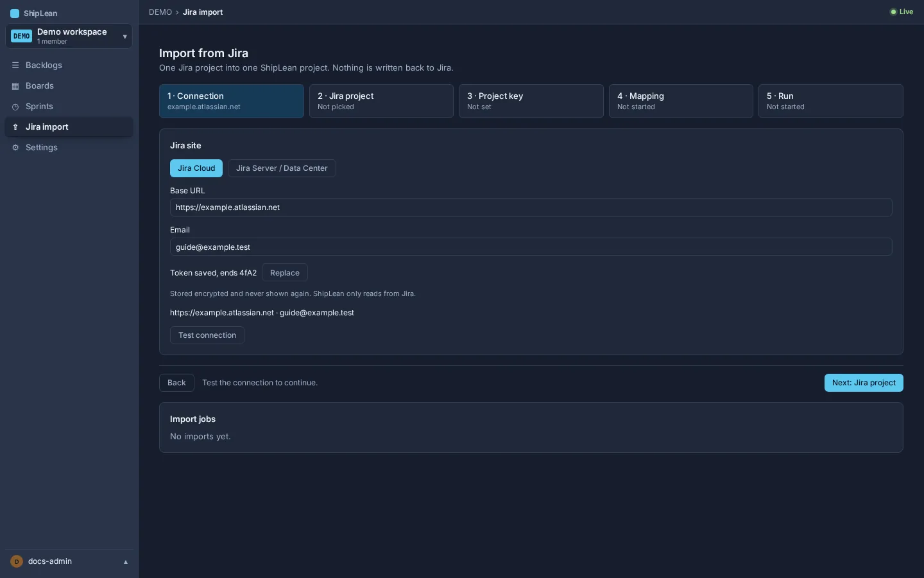Click the ShipLean brand name

(x=40, y=13)
